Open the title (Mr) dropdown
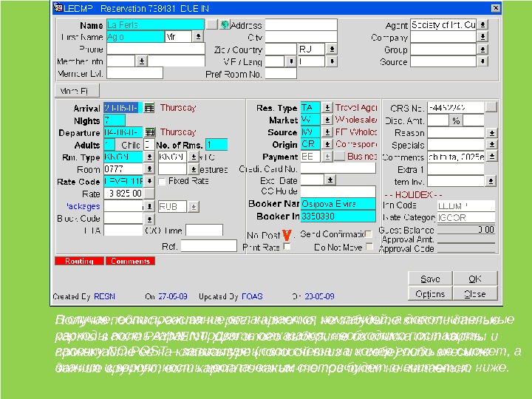 tap(198, 37)
